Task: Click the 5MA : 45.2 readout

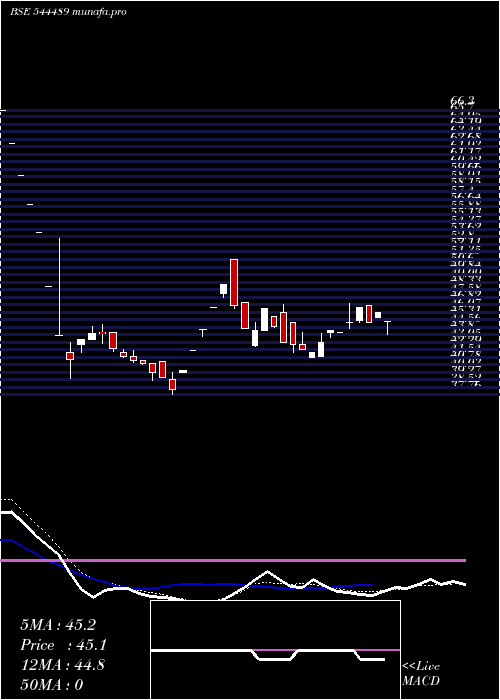Action: tap(58, 625)
